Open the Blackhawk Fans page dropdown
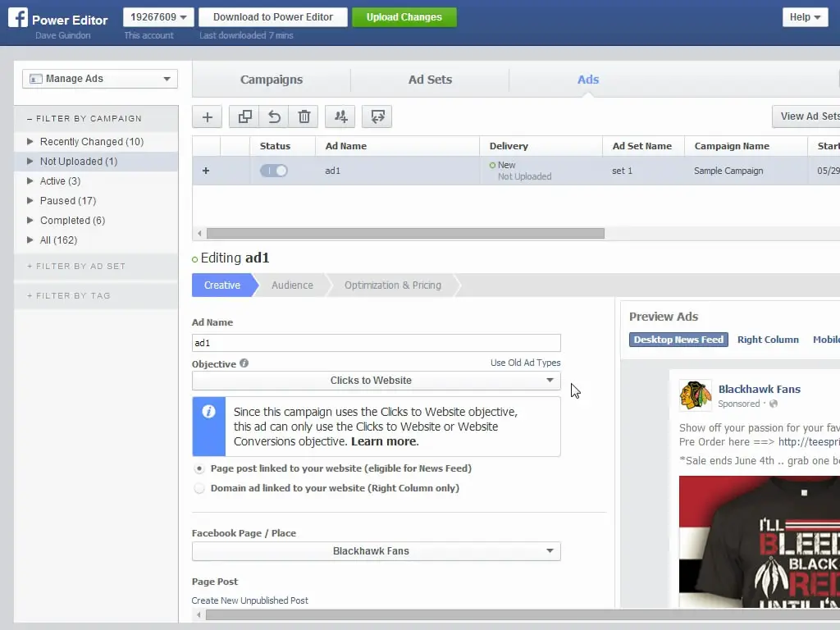The image size is (840, 630). 376,551
